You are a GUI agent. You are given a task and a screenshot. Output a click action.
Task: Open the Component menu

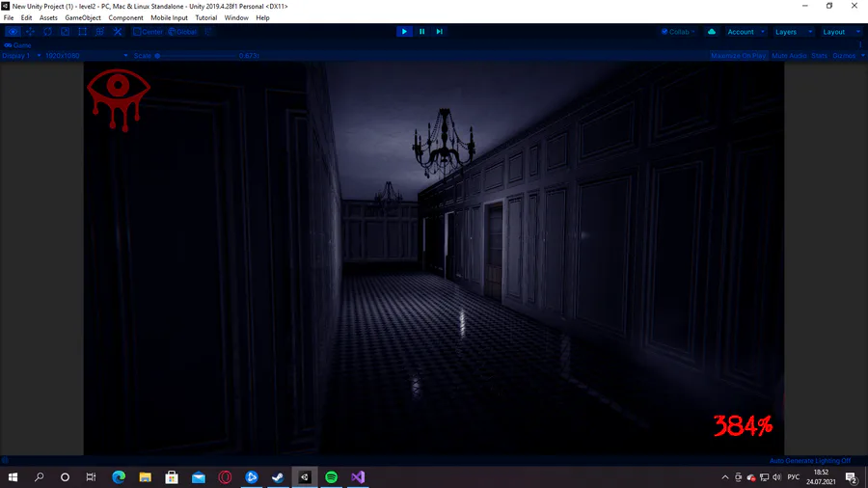tap(125, 17)
